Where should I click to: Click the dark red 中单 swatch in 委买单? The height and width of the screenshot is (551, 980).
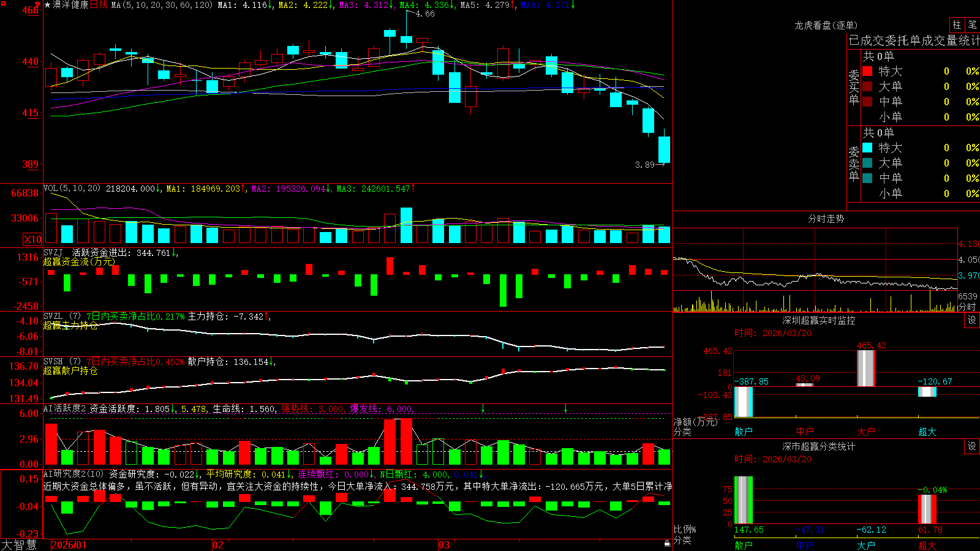(x=867, y=102)
